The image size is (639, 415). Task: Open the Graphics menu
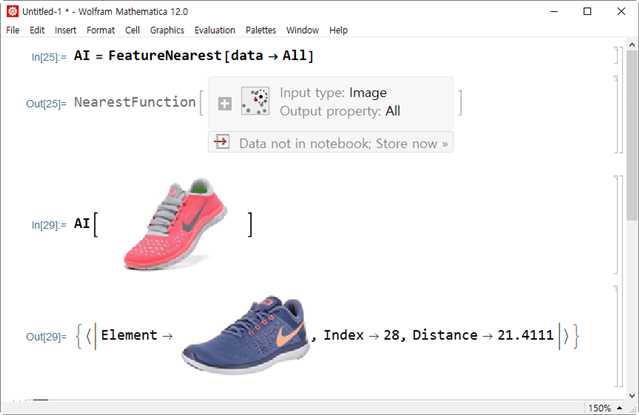(167, 30)
